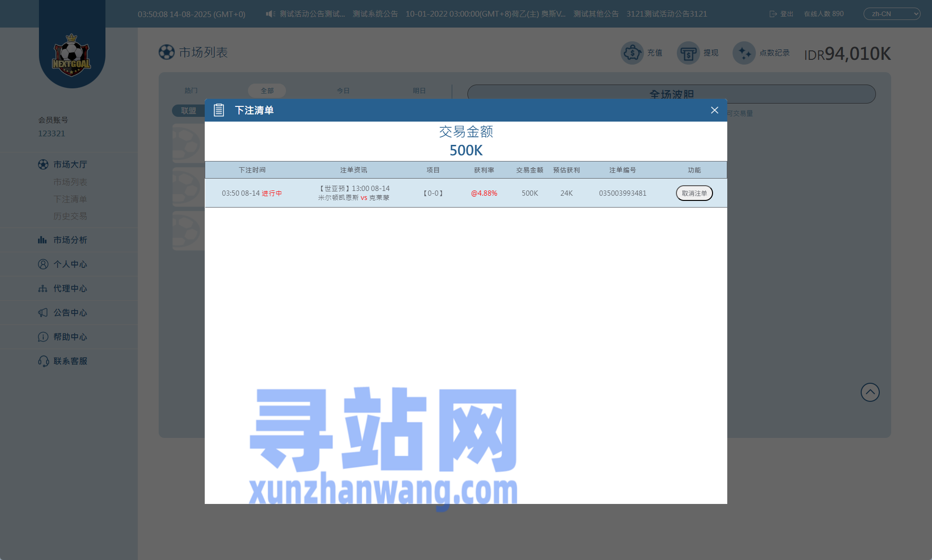Click the @4.88% profit rate
The image size is (932, 560).
[484, 193]
